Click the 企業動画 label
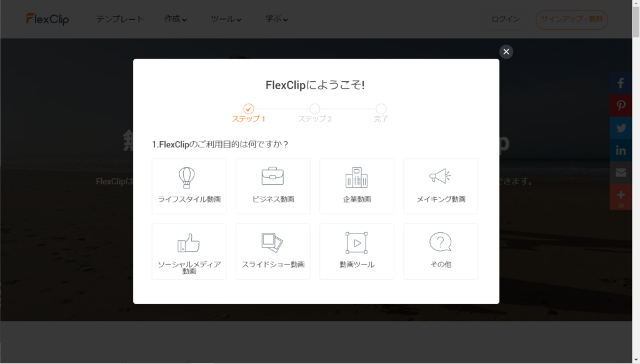This screenshot has height=364, width=640. [x=357, y=199]
